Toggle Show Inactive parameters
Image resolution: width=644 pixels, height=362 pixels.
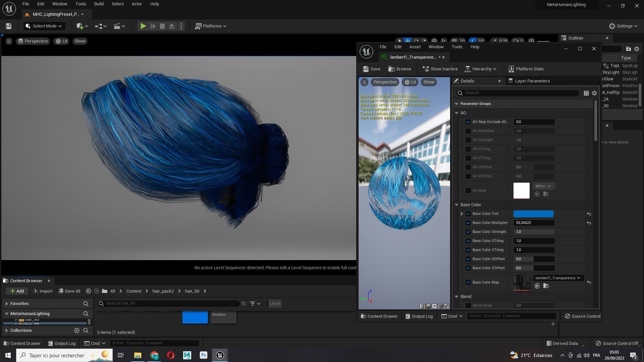tap(440, 69)
